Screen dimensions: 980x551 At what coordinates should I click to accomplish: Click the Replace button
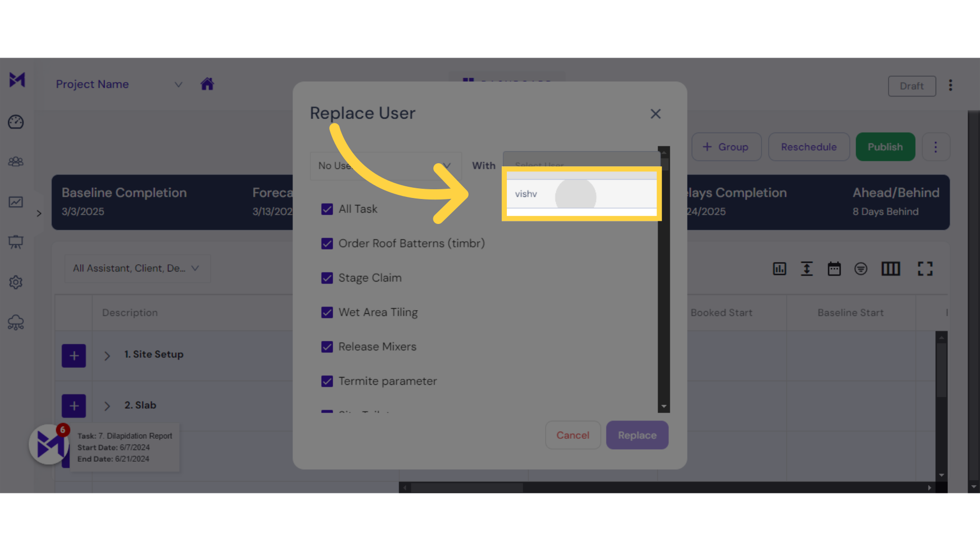(637, 435)
